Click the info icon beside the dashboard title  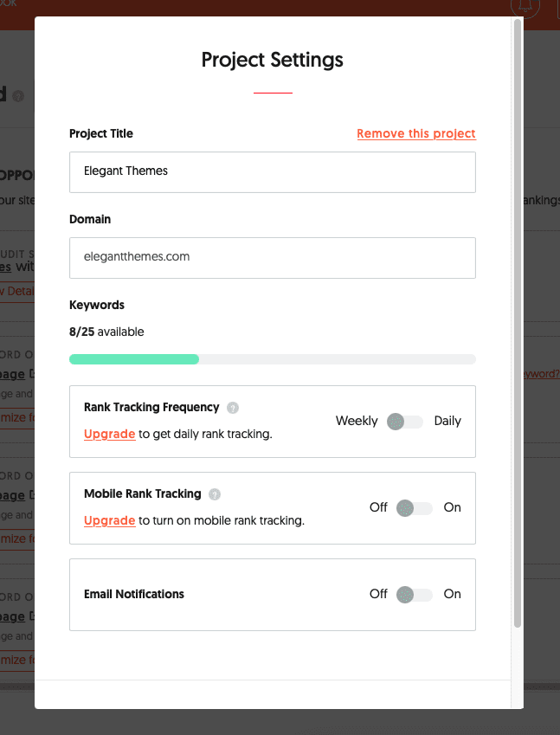(x=17, y=96)
